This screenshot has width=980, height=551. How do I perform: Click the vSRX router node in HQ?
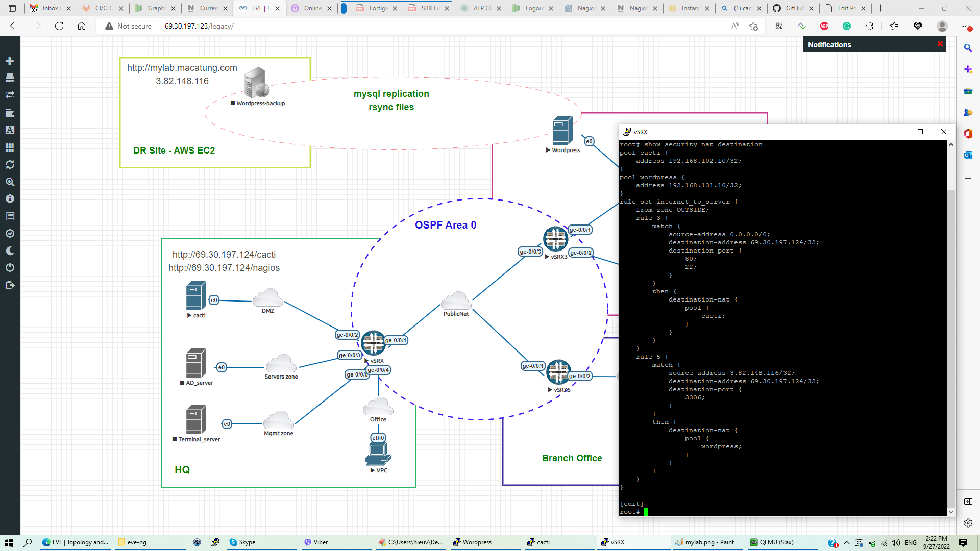coord(373,343)
